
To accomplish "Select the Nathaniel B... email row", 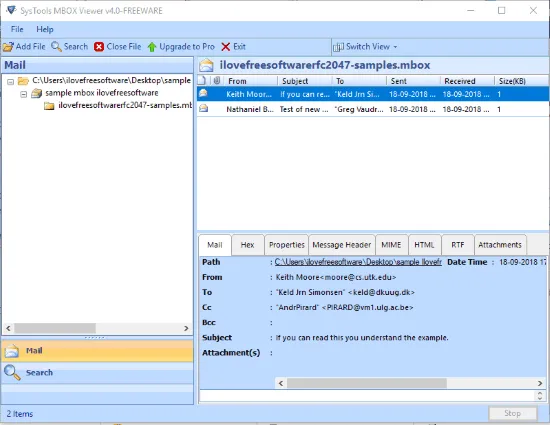I will (x=373, y=109).
